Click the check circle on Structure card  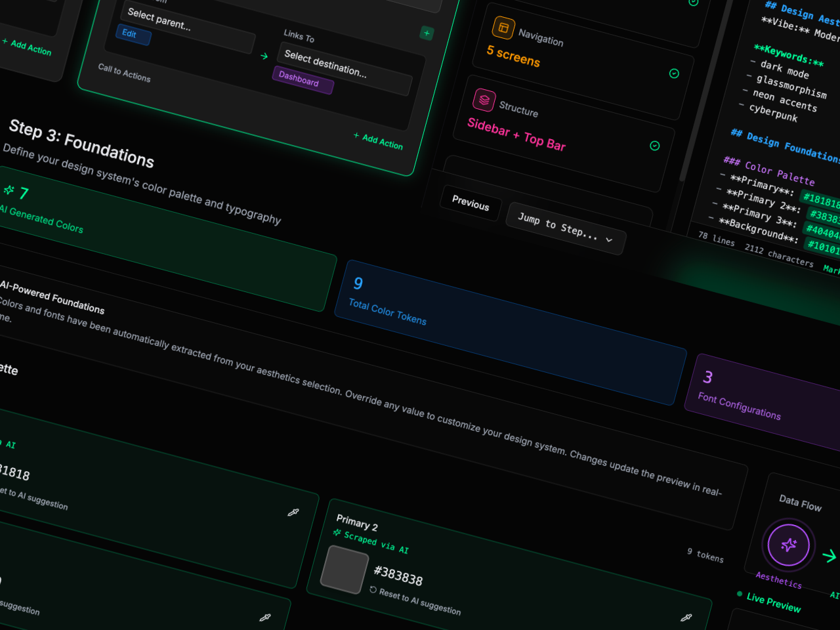pyautogui.click(x=654, y=146)
